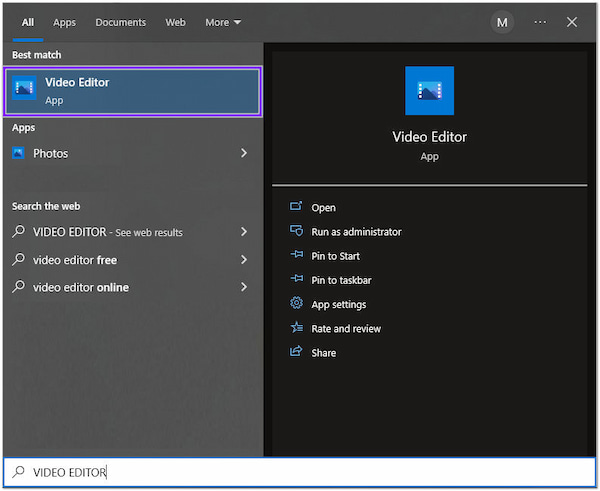Click the Share arrow icon
The height and width of the screenshot is (491, 600).
[x=296, y=351]
